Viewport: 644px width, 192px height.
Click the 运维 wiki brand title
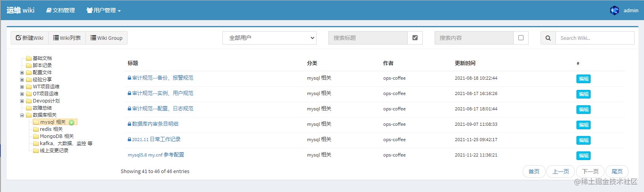(21, 10)
